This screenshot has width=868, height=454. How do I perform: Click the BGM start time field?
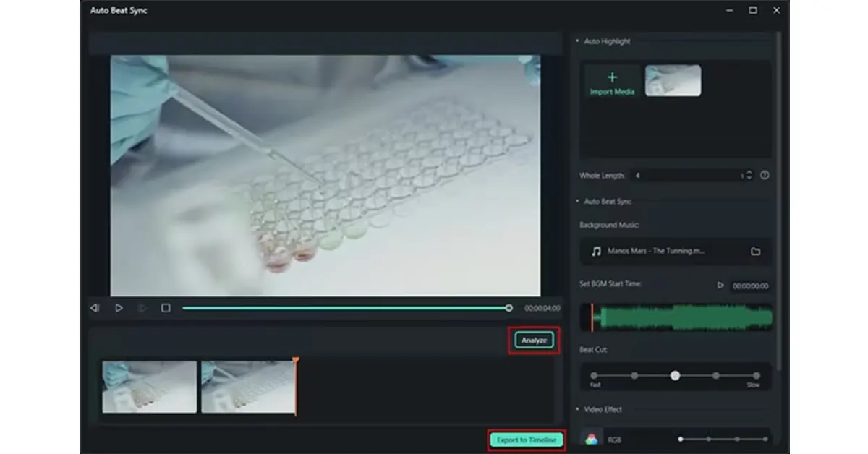point(750,286)
